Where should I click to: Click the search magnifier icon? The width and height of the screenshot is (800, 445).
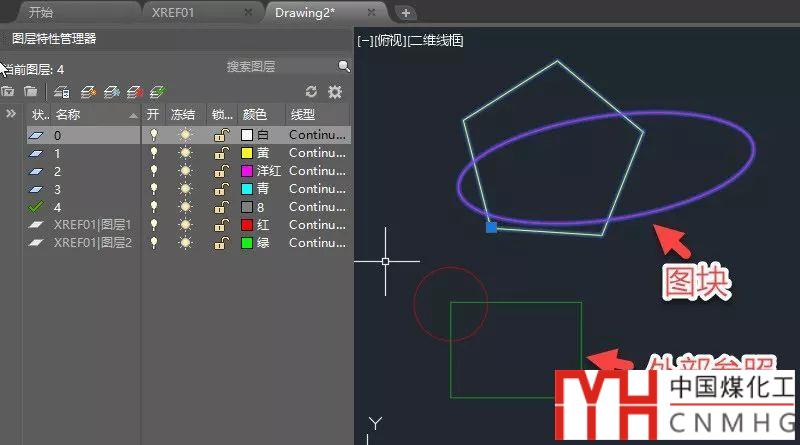[344, 67]
